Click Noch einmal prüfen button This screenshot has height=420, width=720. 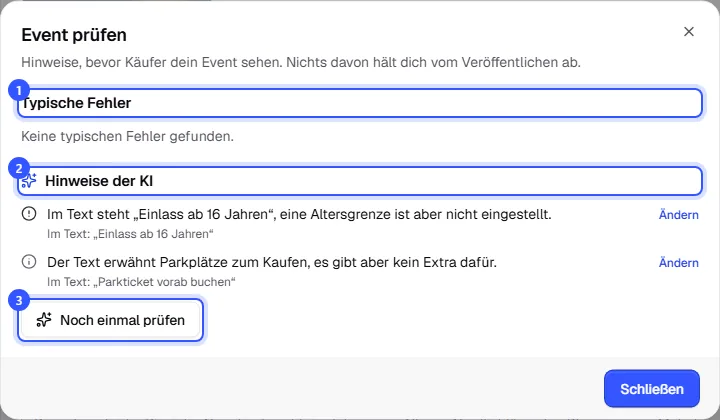pos(110,320)
